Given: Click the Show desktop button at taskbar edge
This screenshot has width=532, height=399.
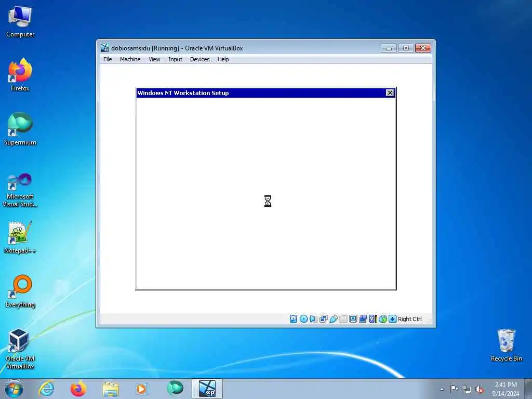Looking at the screenshot, I should pos(528,389).
